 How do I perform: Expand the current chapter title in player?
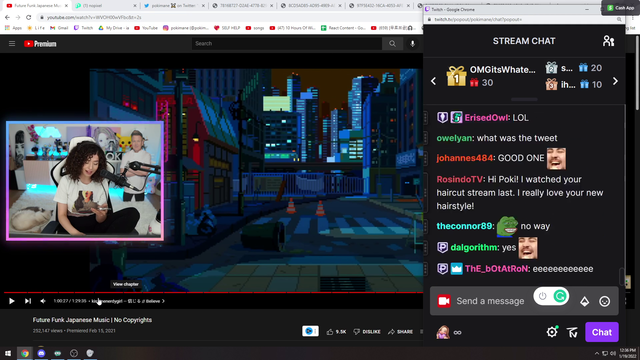tap(128, 301)
